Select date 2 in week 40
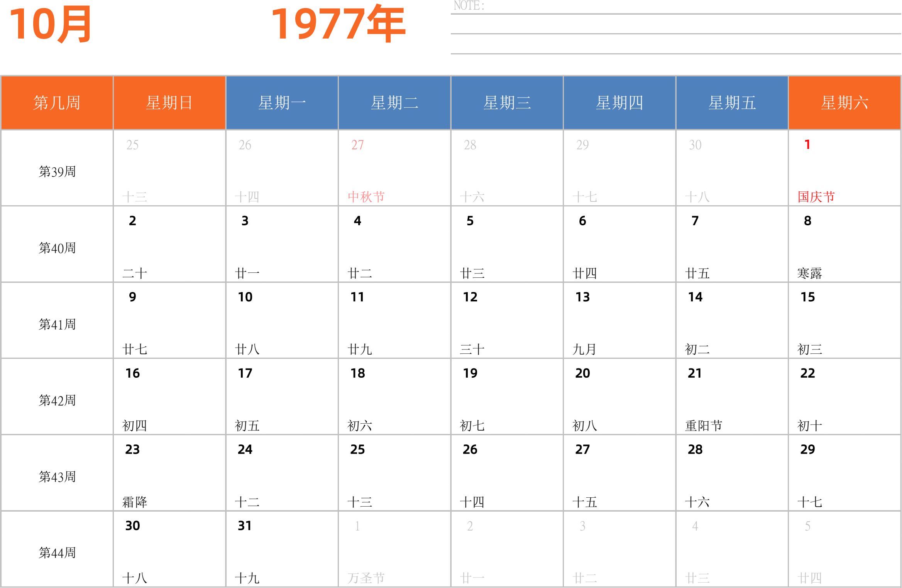 tap(132, 221)
